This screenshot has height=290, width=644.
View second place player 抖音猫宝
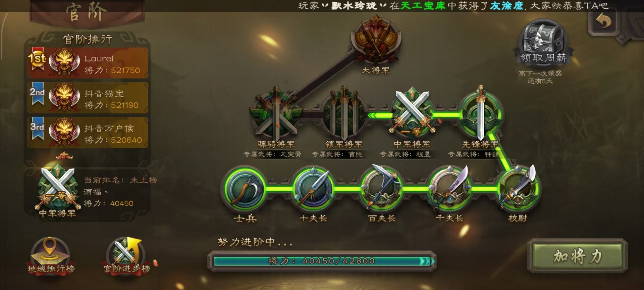[x=88, y=98]
